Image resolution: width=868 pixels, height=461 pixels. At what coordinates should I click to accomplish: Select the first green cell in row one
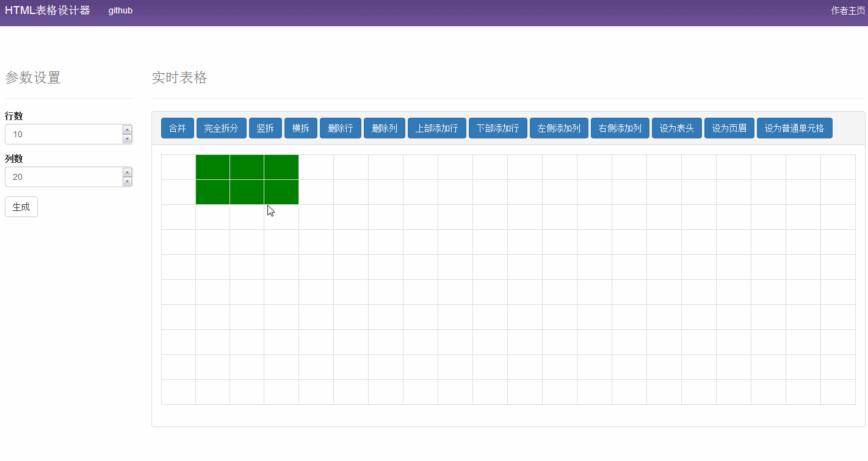[x=212, y=167]
